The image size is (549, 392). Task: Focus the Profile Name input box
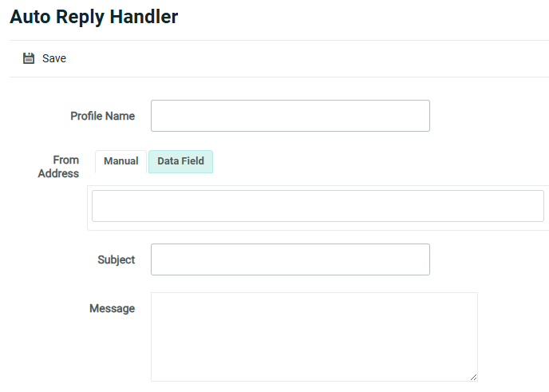point(290,116)
